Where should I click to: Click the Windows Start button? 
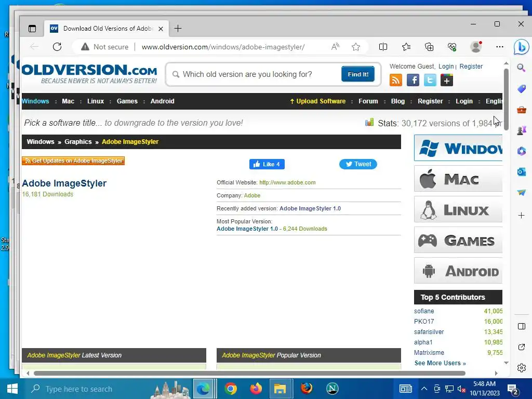(12, 389)
